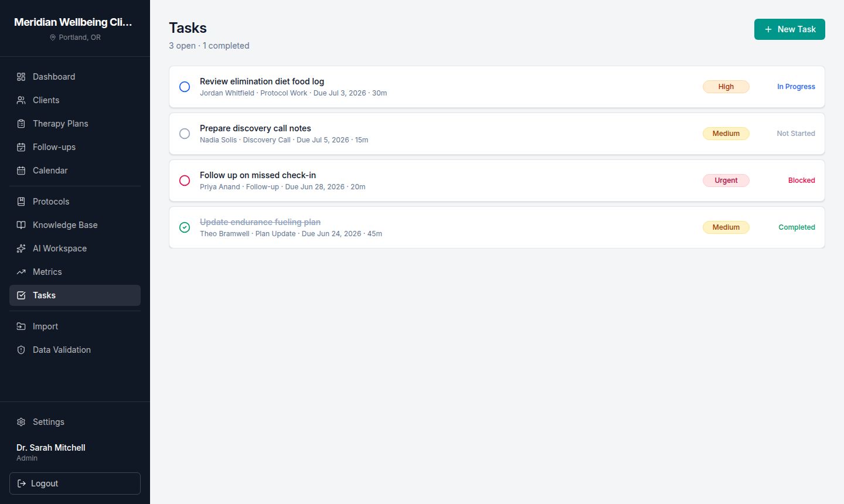Click the In Progress status label
Screen dimensions: 844x504
(796, 87)
